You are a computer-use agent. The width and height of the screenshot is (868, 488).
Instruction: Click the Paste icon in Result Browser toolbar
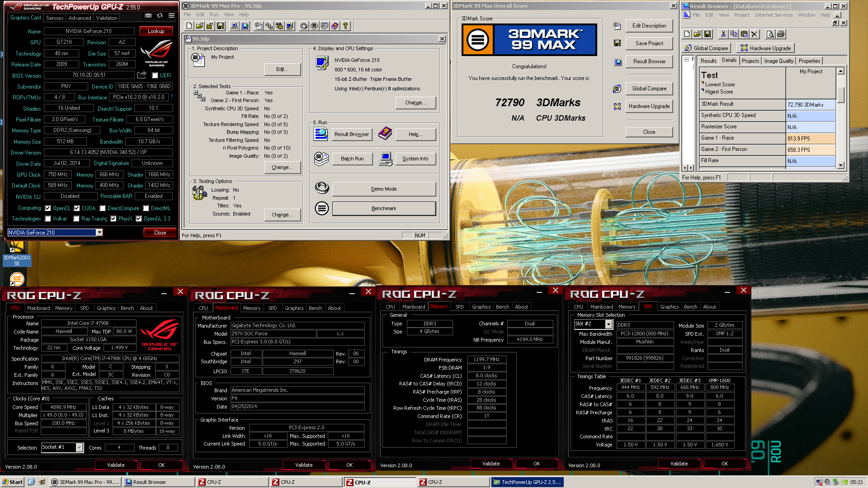coord(744,34)
